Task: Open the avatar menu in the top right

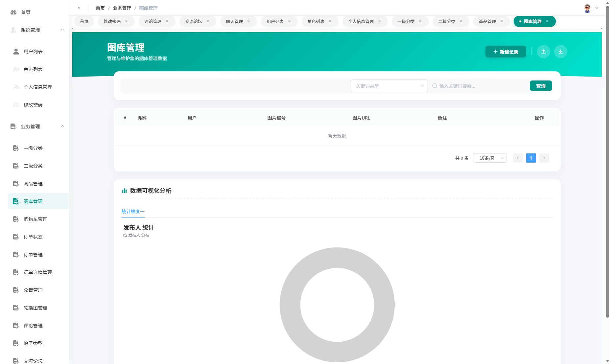Action: coord(587,8)
